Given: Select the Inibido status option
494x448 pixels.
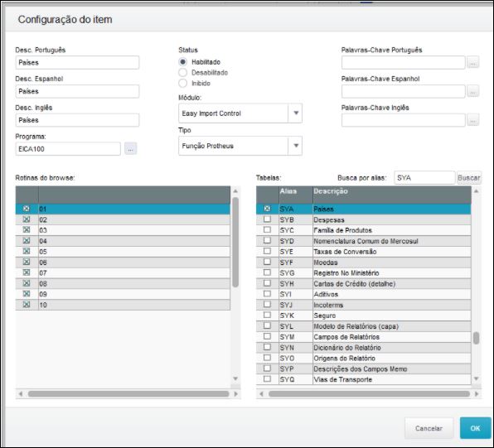Looking at the screenshot, I should point(182,83).
